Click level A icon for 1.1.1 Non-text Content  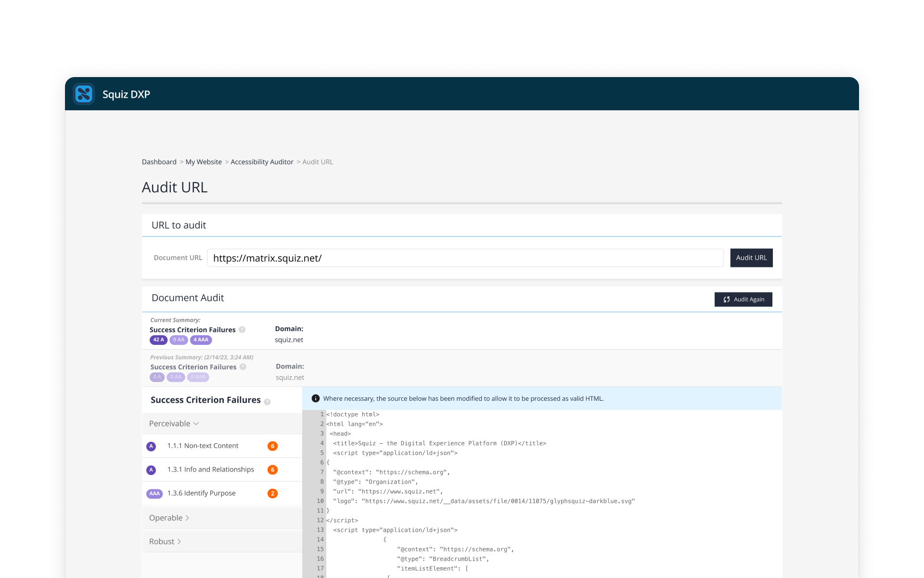click(151, 447)
